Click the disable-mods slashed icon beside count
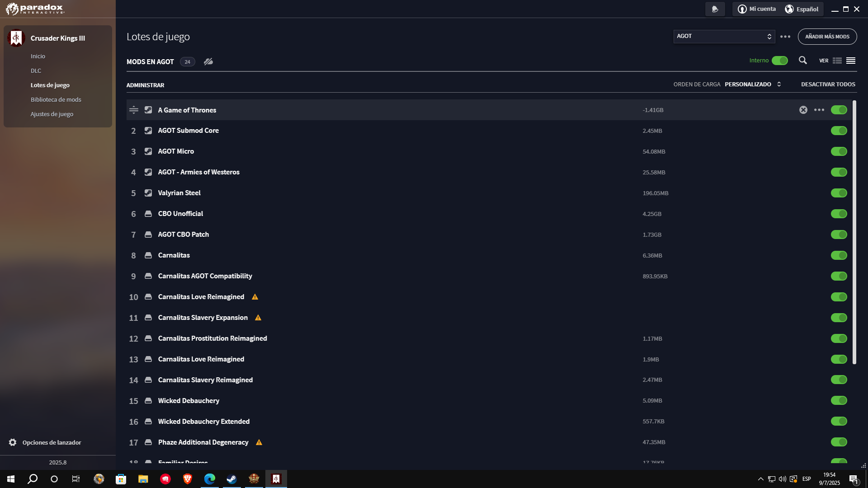Screen dimensions: 868x488 208,62
